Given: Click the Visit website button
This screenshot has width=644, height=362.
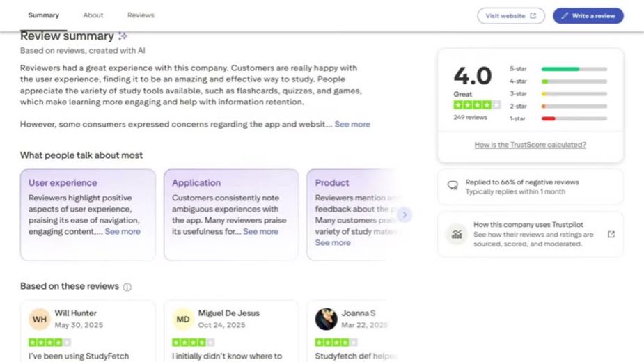Looking at the screenshot, I should (511, 15).
